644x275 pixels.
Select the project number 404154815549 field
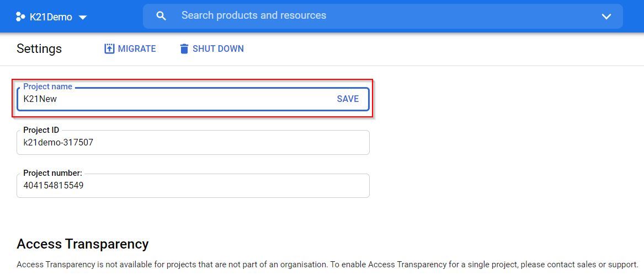(54, 186)
